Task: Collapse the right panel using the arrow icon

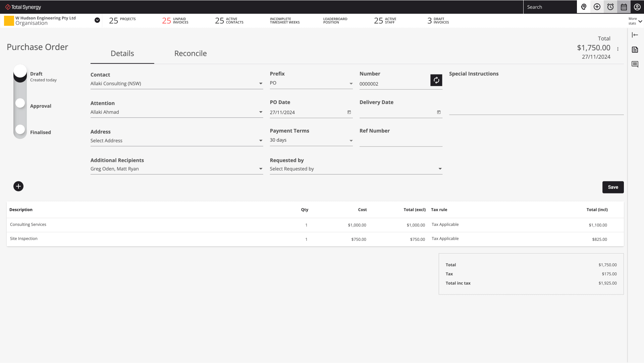Action: [635, 35]
